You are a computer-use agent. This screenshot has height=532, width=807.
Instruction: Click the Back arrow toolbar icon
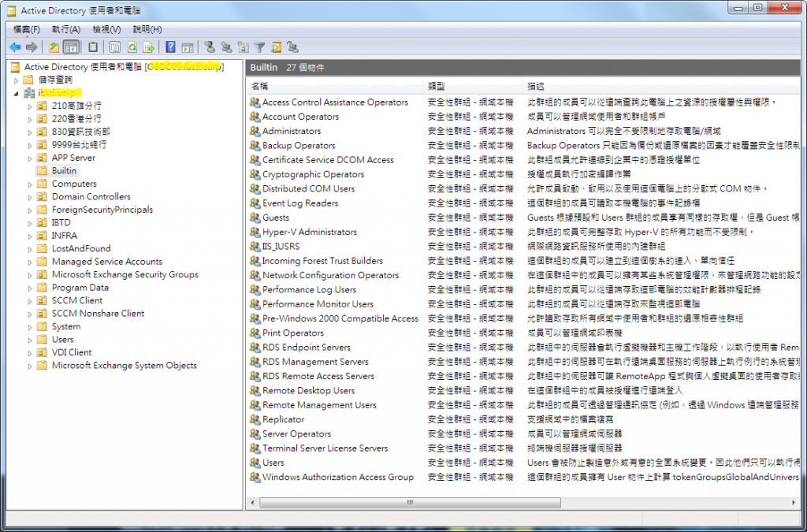pos(15,47)
